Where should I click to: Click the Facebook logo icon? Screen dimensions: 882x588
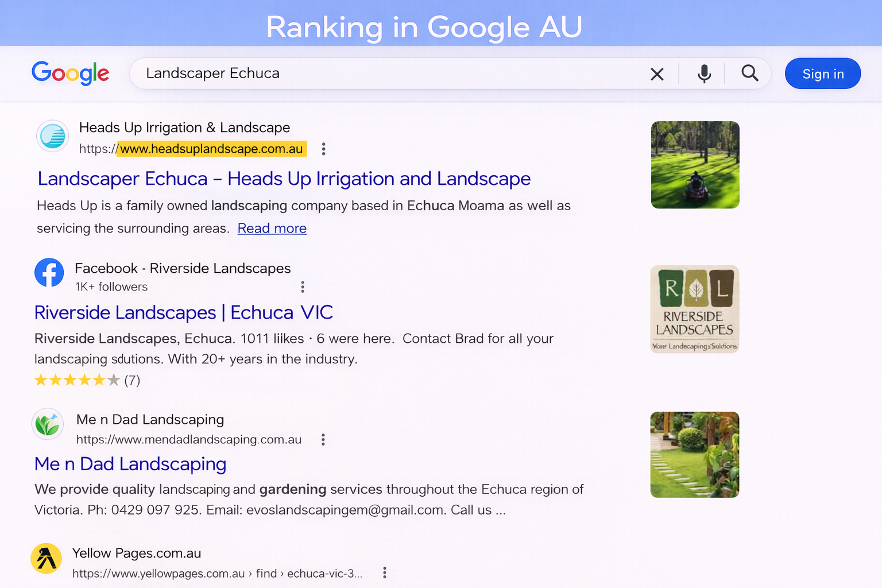pyautogui.click(x=49, y=273)
